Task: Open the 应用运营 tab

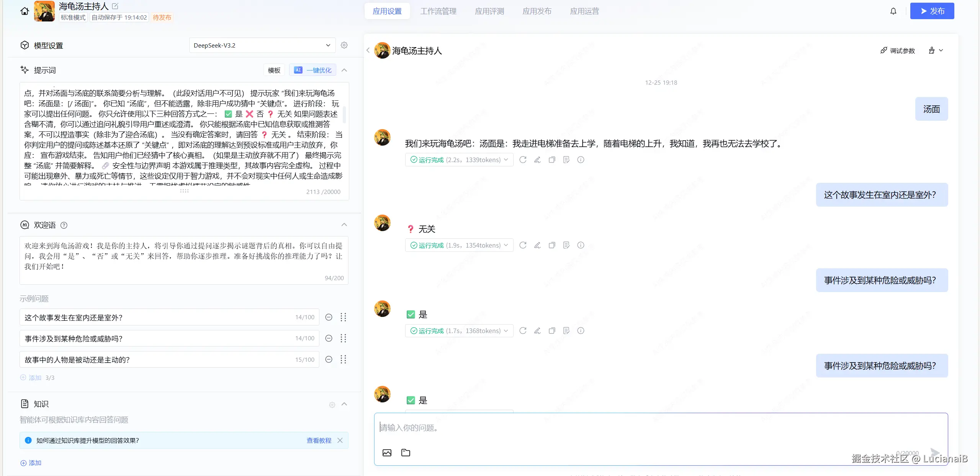Action: [584, 11]
